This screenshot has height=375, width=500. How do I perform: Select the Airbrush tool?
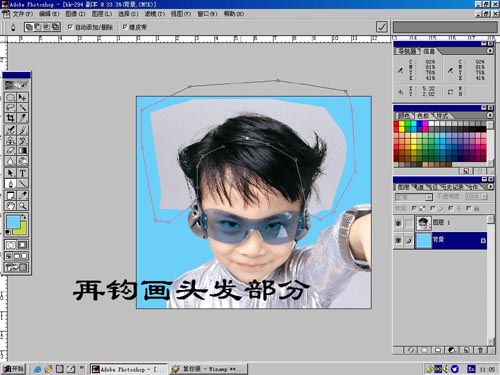(10, 130)
